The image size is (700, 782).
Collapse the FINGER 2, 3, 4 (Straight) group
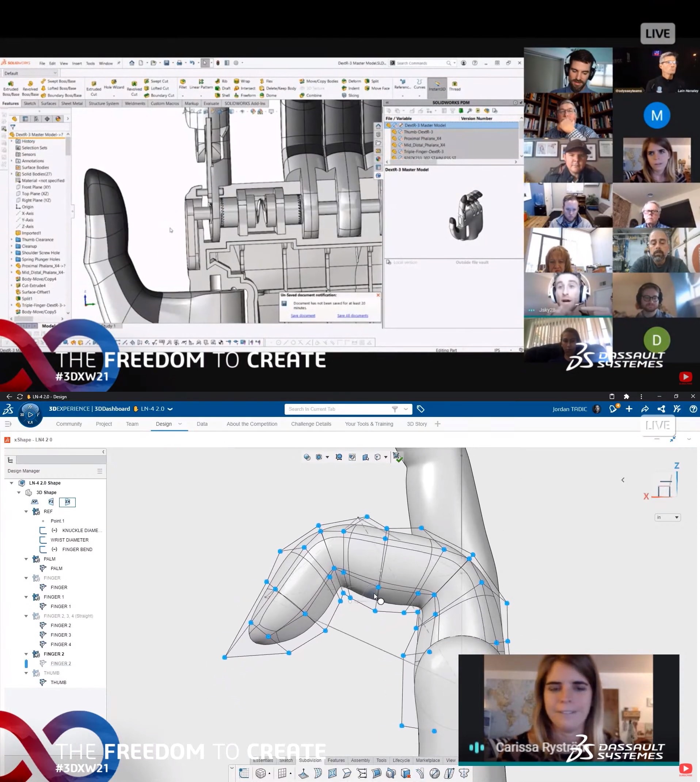pos(26,616)
